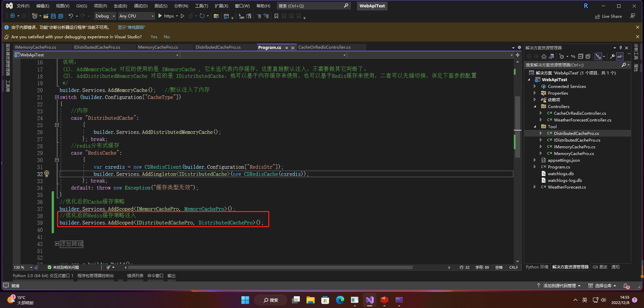Screen dimensions: 644x308
Task: Toggle pin on Program.cs tab
Action: point(286,48)
